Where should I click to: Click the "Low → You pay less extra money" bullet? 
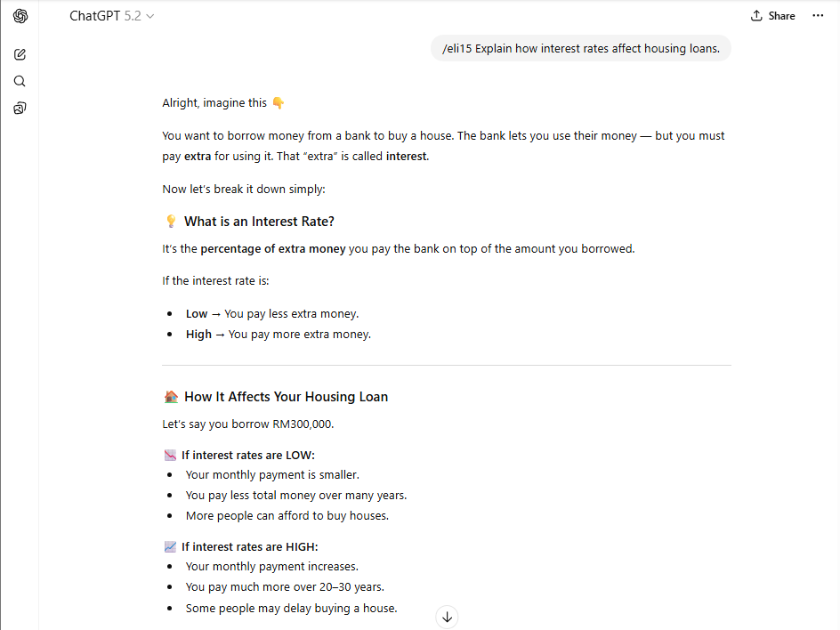coord(272,314)
